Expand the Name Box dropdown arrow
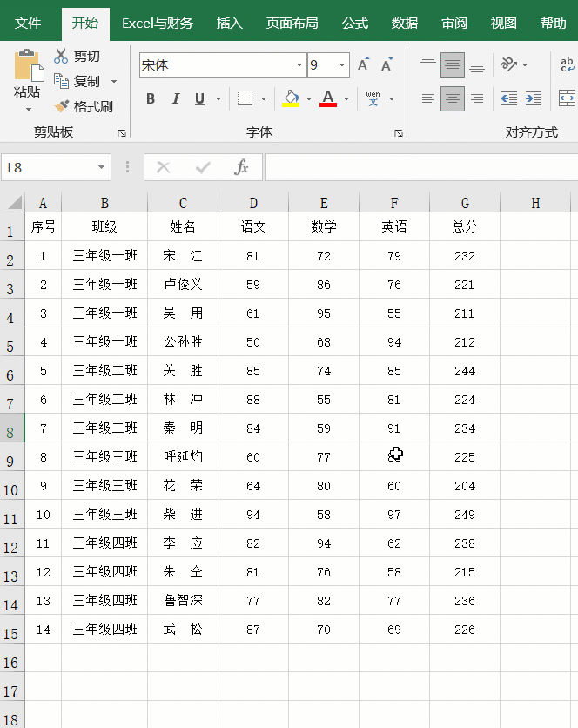 102,167
